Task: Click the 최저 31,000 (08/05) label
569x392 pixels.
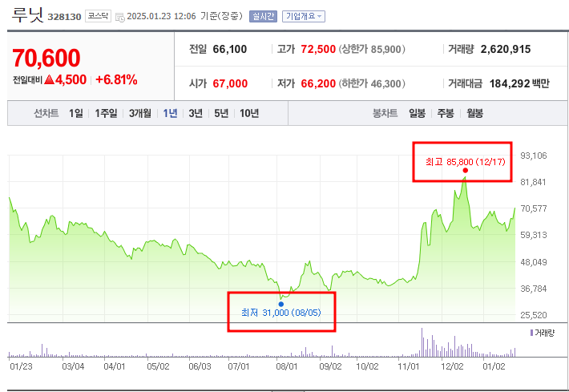Action: pyautogui.click(x=281, y=313)
